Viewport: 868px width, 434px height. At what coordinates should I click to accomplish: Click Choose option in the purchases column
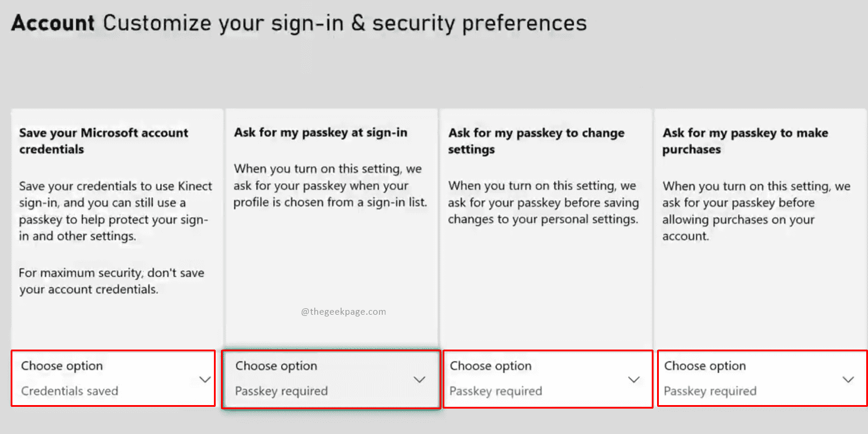pos(706,366)
